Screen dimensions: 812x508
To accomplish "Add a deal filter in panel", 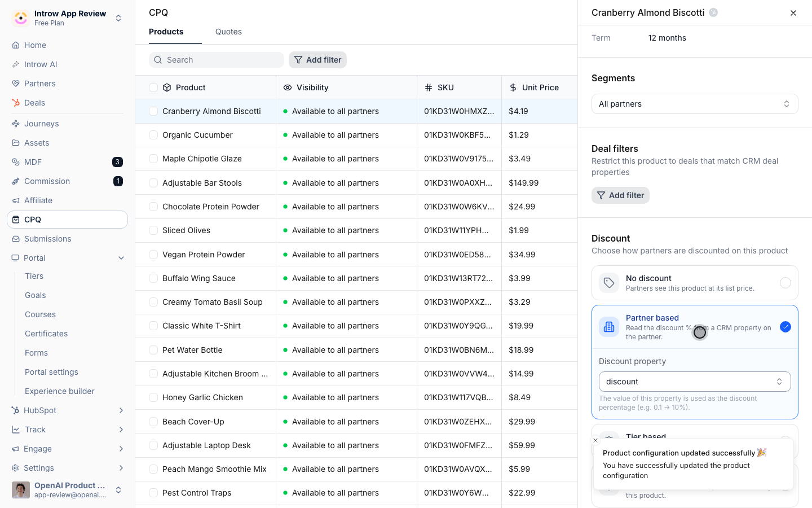I will point(620,195).
